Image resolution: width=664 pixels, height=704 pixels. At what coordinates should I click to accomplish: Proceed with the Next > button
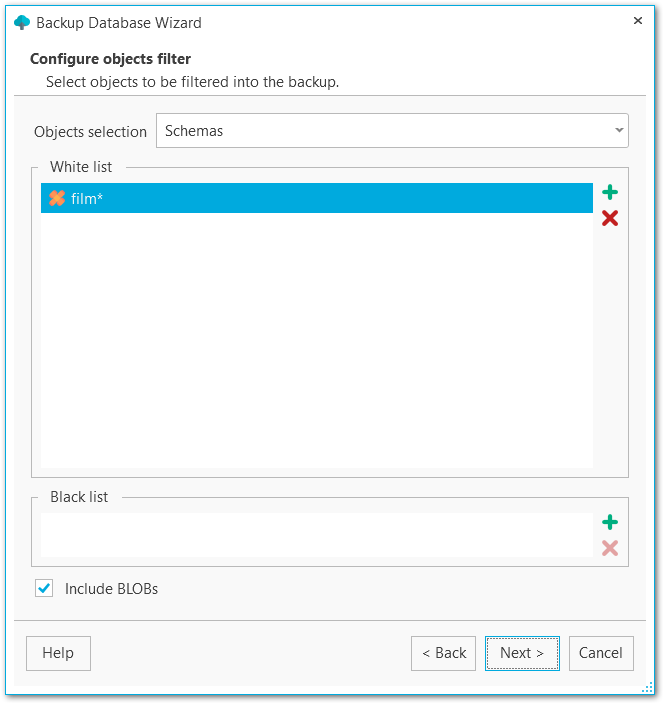(522, 653)
